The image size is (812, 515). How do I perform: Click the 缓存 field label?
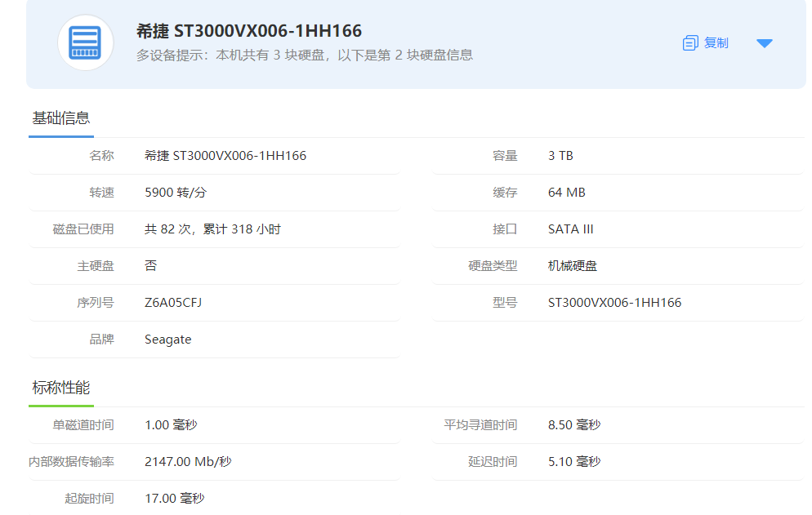tap(505, 193)
